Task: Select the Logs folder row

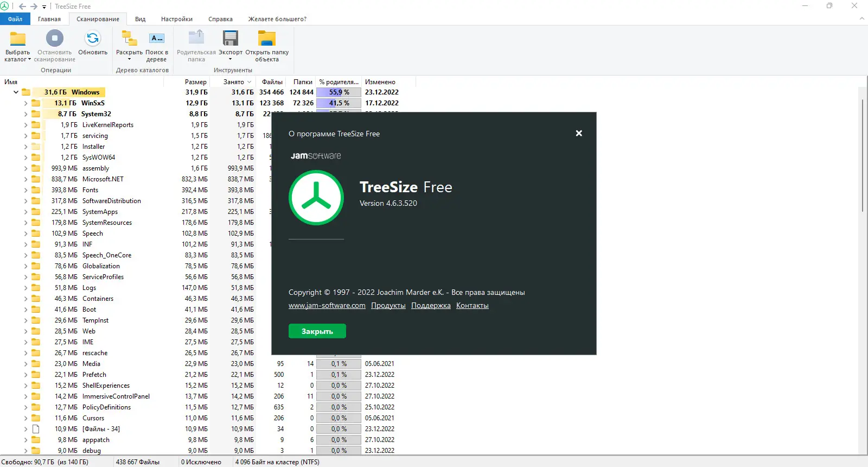Action: point(89,288)
